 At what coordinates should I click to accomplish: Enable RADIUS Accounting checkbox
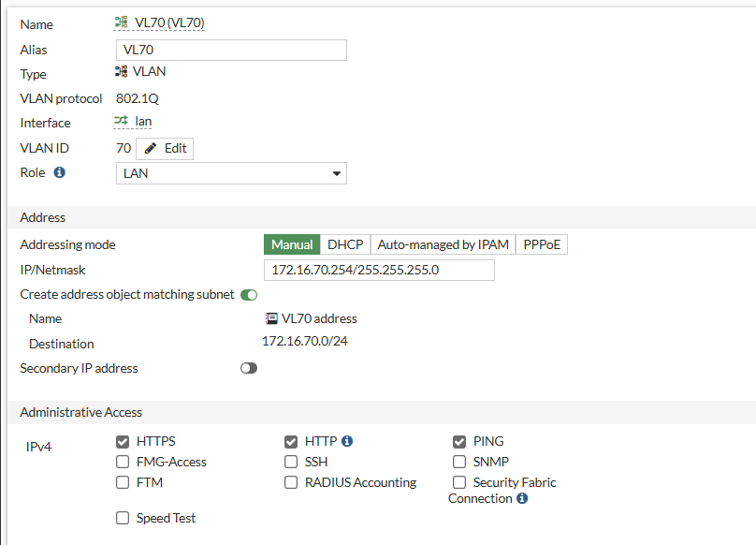[x=291, y=482]
